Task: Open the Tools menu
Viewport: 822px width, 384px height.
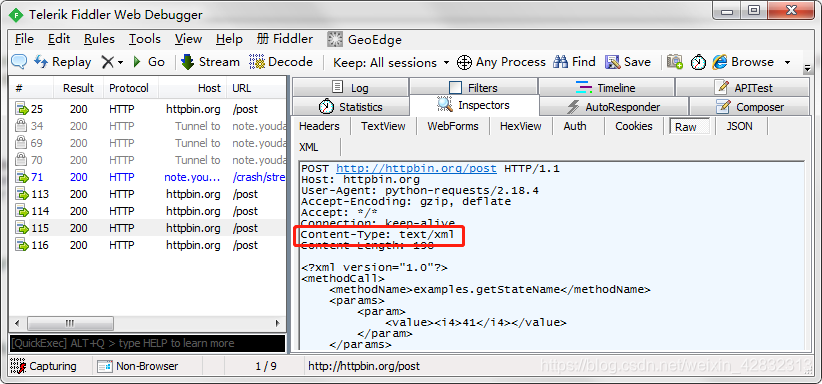Action: [x=145, y=39]
